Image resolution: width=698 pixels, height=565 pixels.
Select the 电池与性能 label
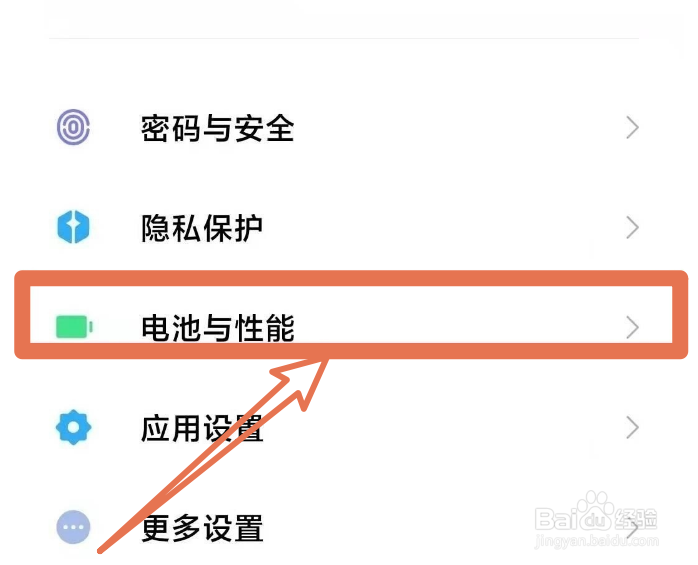pos(217,327)
